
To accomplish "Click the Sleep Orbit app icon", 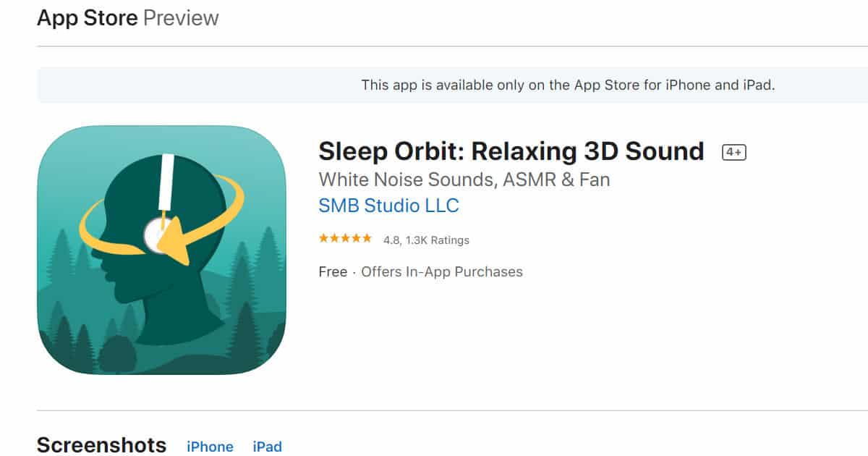I will (x=161, y=250).
